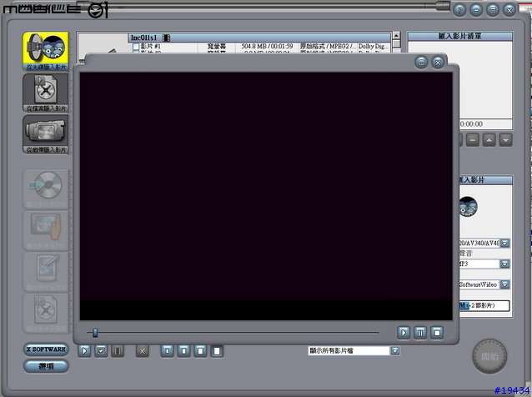Viewport: 532px width, 397px height.
Task: Open help with the question mark button
Action: tap(459, 10)
